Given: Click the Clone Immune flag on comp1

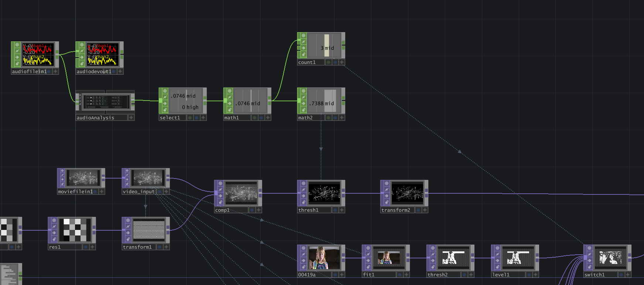Looking at the screenshot, I should click(220, 190).
